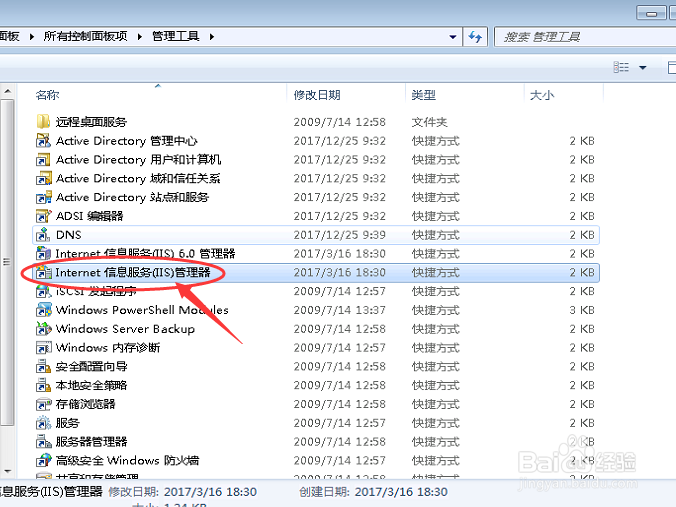Select Active Directory 用户和计算机 icon
This screenshot has height=507, width=676.
43,160
